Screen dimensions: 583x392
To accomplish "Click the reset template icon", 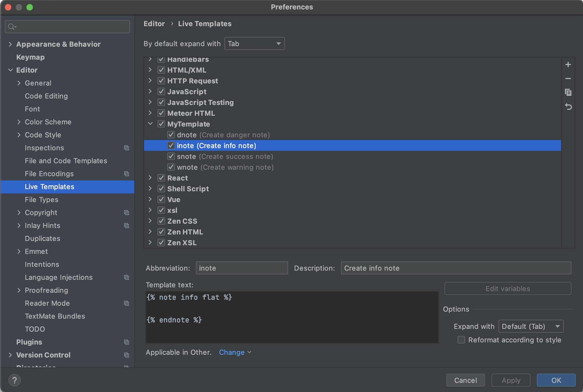I will (568, 107).
